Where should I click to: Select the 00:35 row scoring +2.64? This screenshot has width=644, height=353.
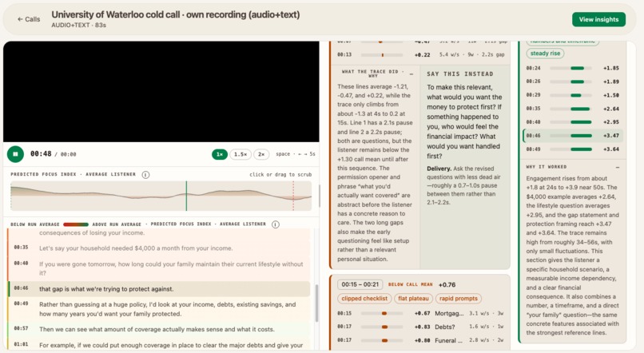click(573, 109)
